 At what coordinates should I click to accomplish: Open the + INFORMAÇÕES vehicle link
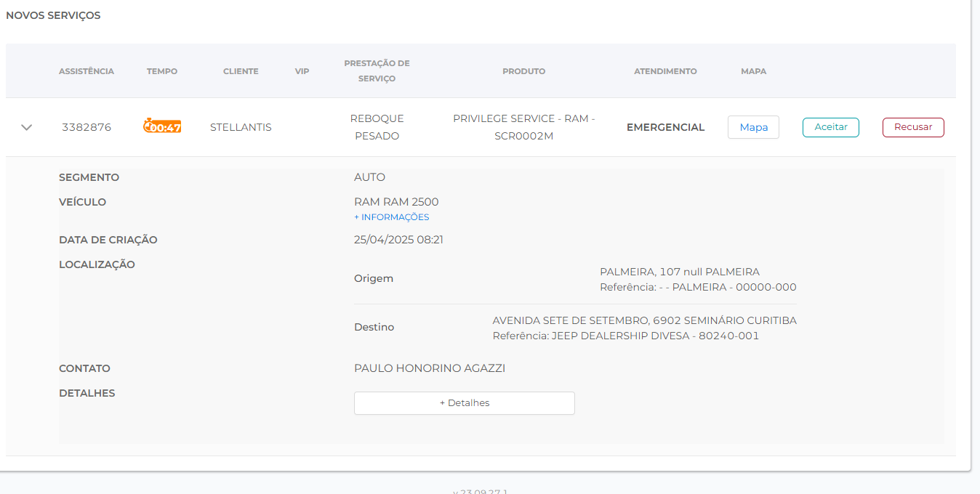pos(391,217)
